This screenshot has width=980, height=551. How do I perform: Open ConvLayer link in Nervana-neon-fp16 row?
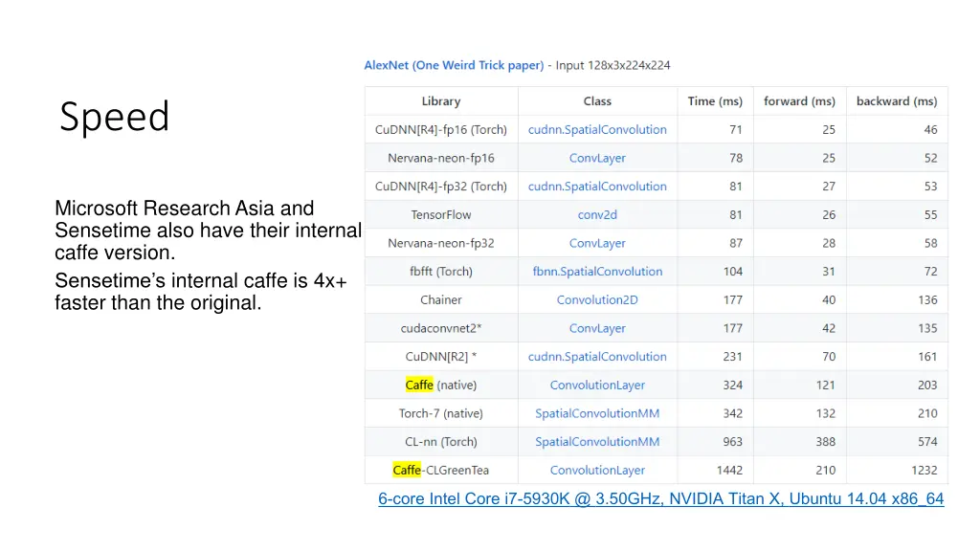[597, 158]
